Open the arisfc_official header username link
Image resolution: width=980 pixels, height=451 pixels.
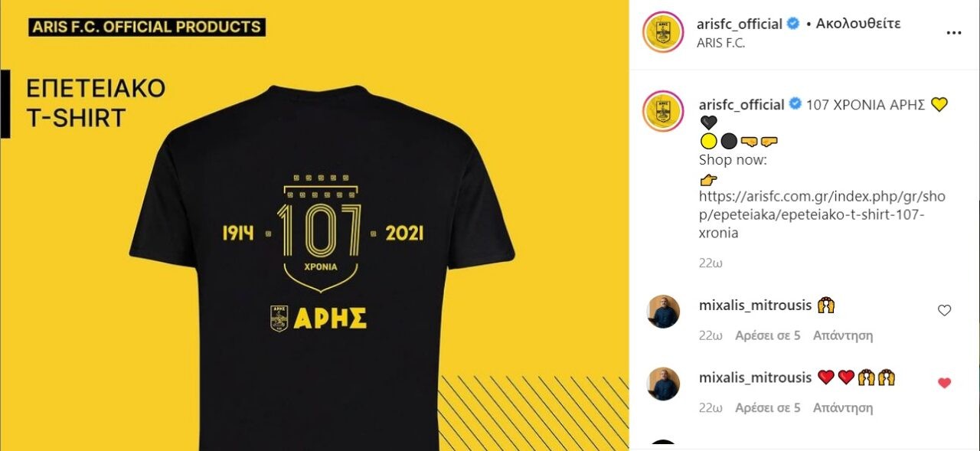tap(740, 24)
